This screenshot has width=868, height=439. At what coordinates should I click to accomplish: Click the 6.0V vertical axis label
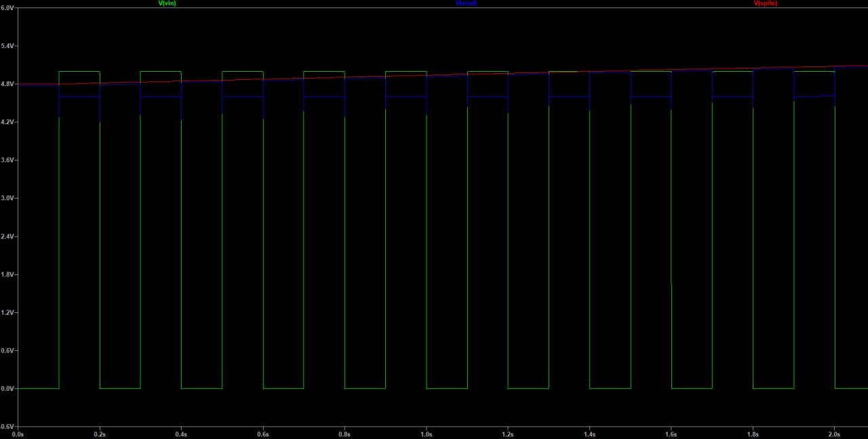click(8, 7)
